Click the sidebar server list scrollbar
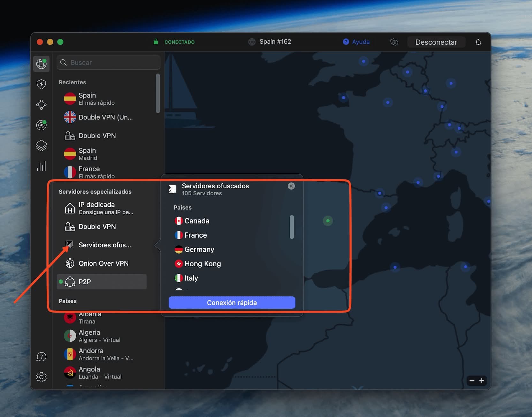The height and width of the screenshot is (417, 532). (x=158, y=93)
